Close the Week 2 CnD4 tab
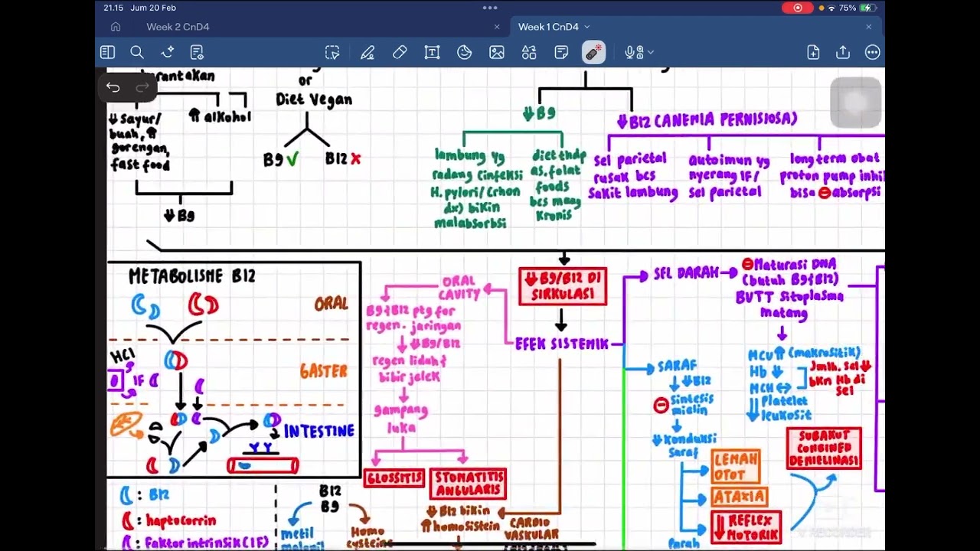Viewport: 980px width, 551px height. tap(497, 27)
